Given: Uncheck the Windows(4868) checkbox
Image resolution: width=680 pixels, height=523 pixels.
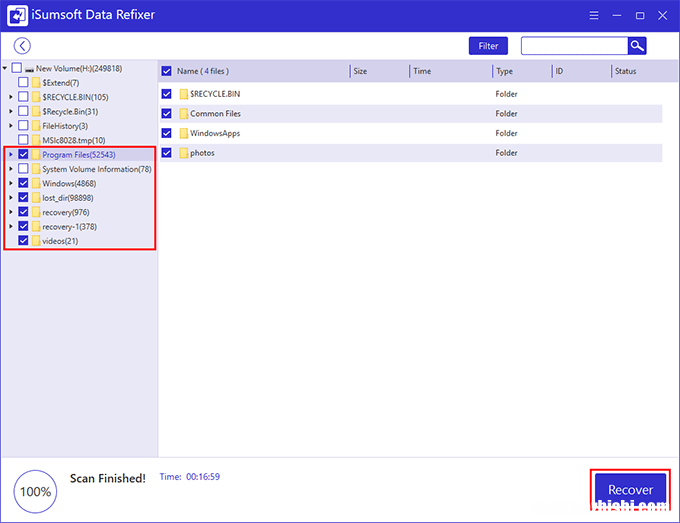Looking at the screenshot, I should (23, 183).
